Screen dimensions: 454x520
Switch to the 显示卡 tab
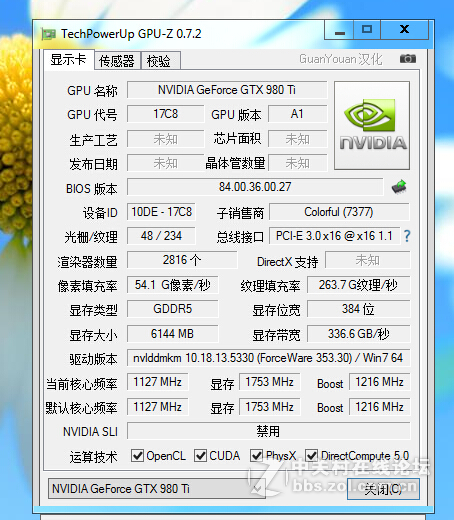[69, 60]
